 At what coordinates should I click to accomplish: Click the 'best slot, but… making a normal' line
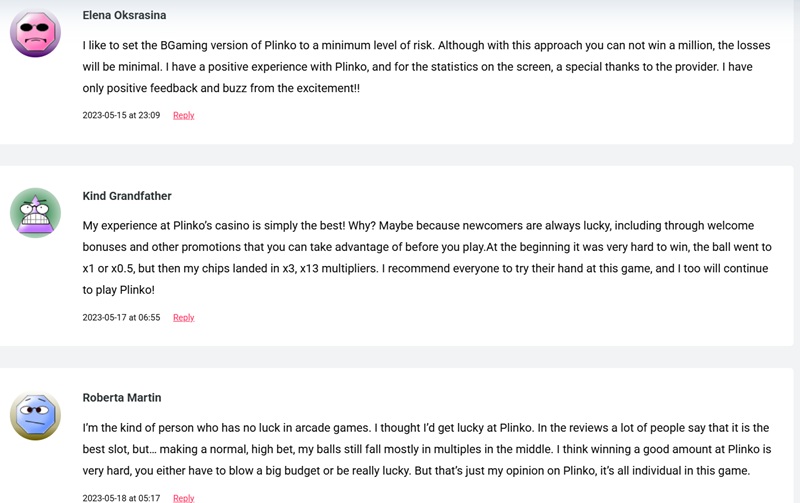(x=427, y=449)
